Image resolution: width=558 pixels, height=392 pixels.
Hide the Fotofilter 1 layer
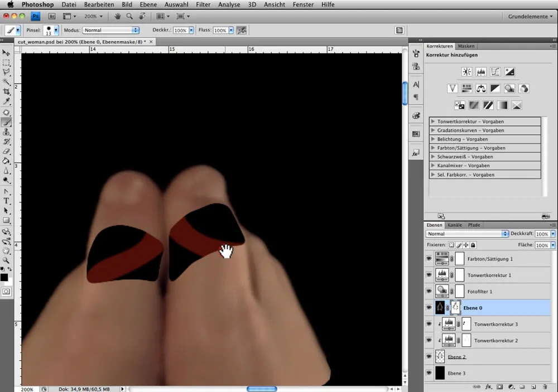coord(429,291)
